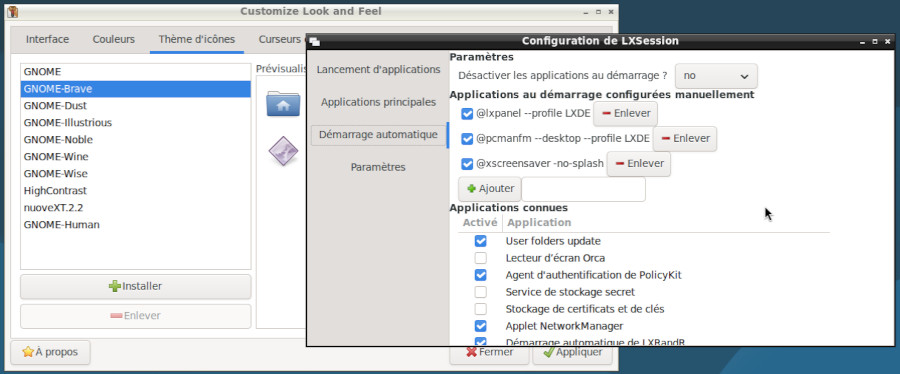Select GNOME-Wise icon theme
900x374 pixels.
(x=135, y=173)
